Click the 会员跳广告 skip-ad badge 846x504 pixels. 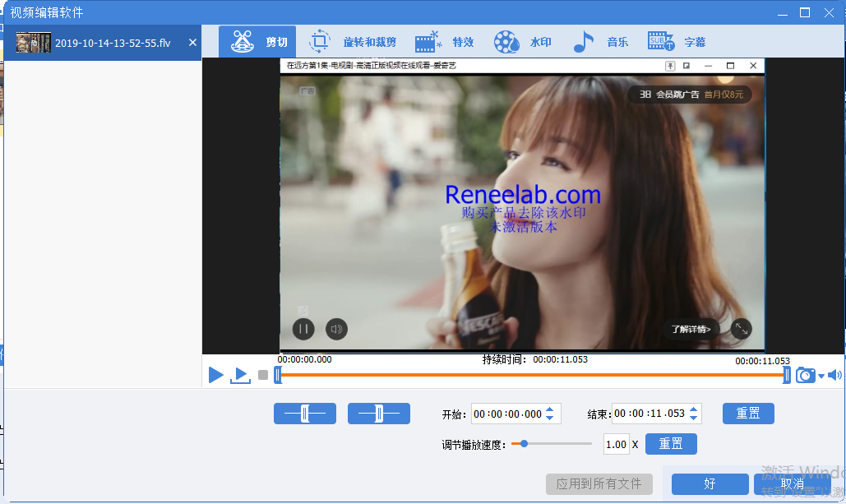[690, 95]
